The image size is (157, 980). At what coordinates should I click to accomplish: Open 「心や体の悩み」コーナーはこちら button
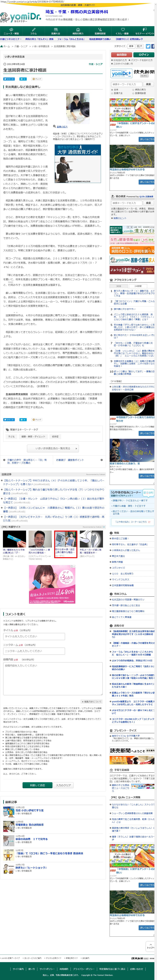click(x=132, y=522)
